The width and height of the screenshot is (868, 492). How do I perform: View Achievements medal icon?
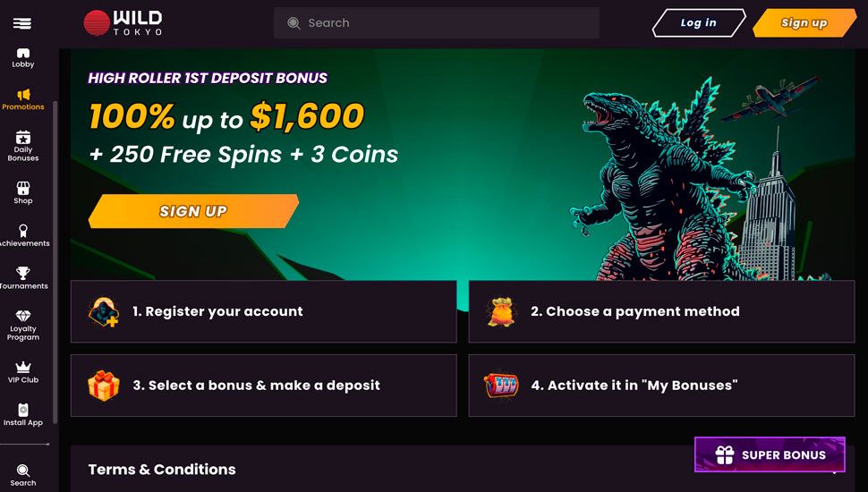(x=23, y=231)
